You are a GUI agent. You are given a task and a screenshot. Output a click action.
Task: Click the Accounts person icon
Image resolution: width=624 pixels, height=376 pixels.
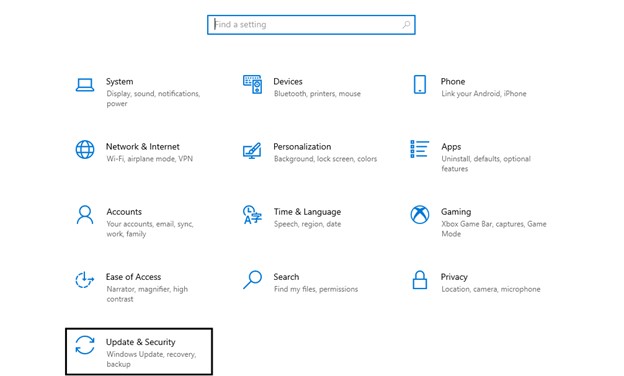pos(85,215)
